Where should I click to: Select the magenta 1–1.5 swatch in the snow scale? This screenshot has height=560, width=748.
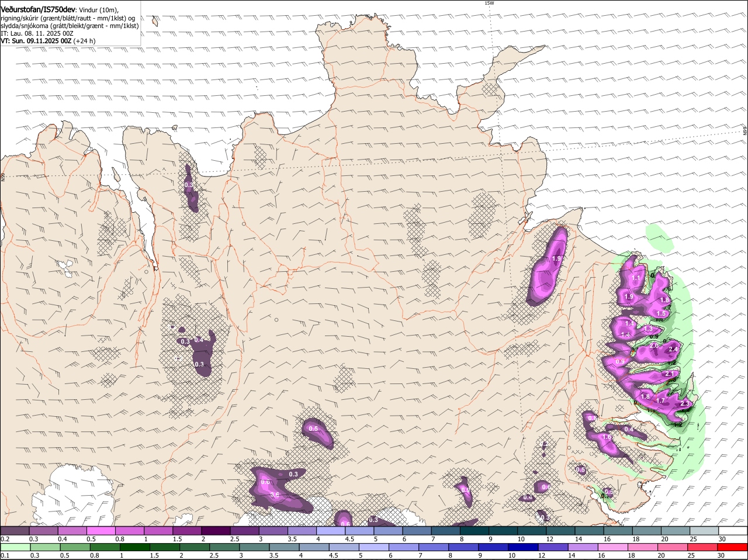[158, 531]
